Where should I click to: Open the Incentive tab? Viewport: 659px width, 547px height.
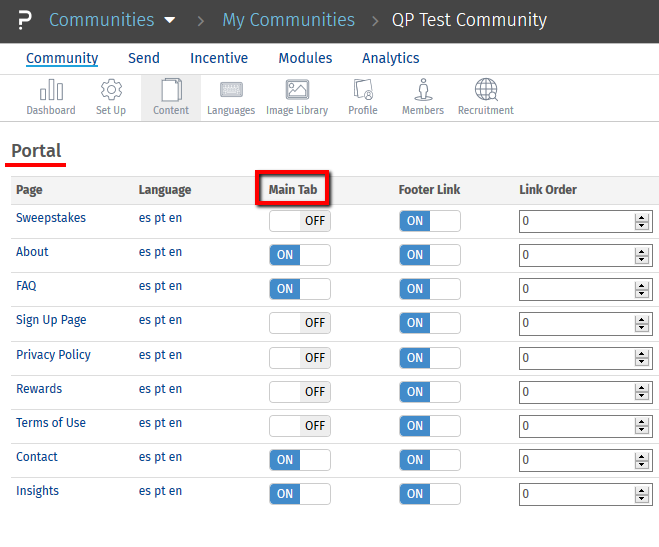point(219,58)
